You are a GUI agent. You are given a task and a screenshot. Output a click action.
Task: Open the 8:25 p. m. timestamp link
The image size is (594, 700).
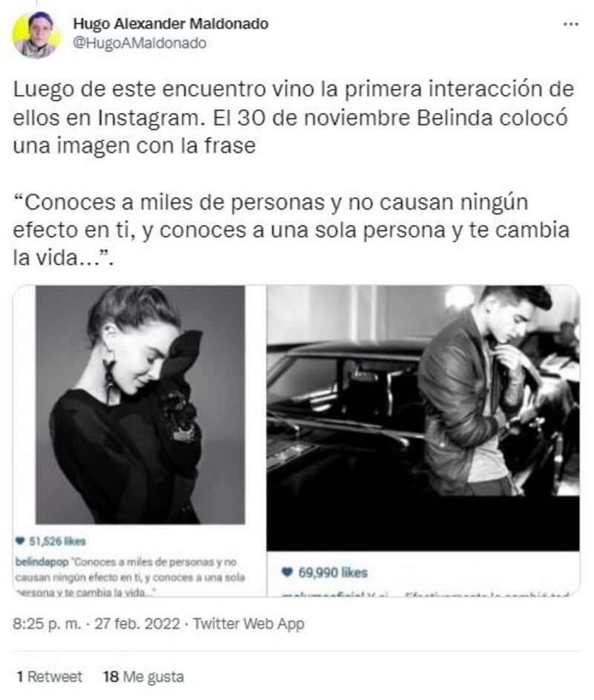pyautogui.click(x=47, y=623)
